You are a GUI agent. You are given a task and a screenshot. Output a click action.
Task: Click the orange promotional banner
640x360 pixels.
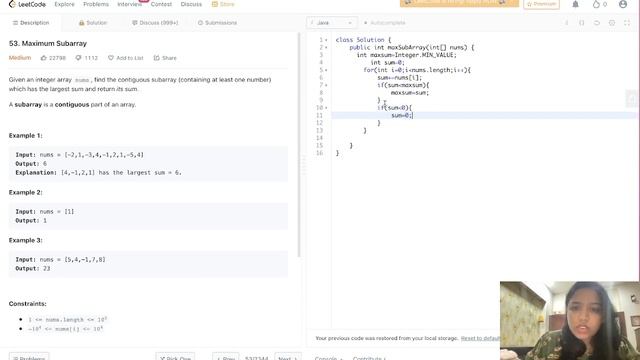pos(459,3)
